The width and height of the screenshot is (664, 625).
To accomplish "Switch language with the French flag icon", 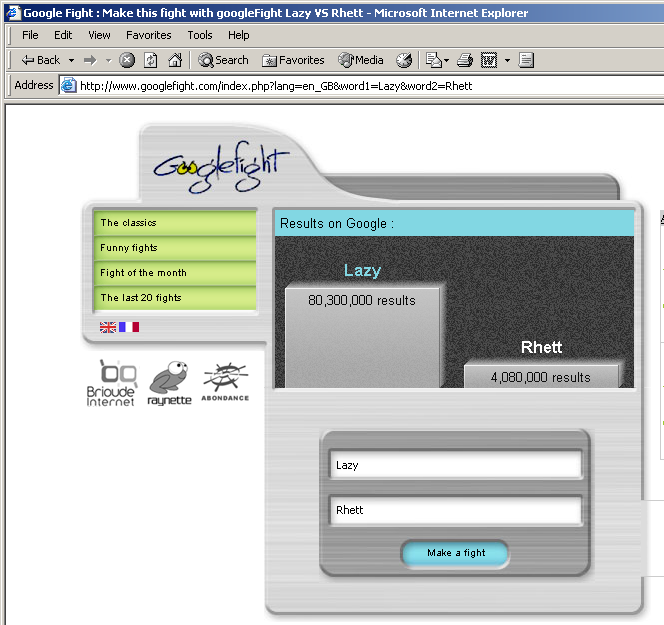I will [x=129, y=327].
